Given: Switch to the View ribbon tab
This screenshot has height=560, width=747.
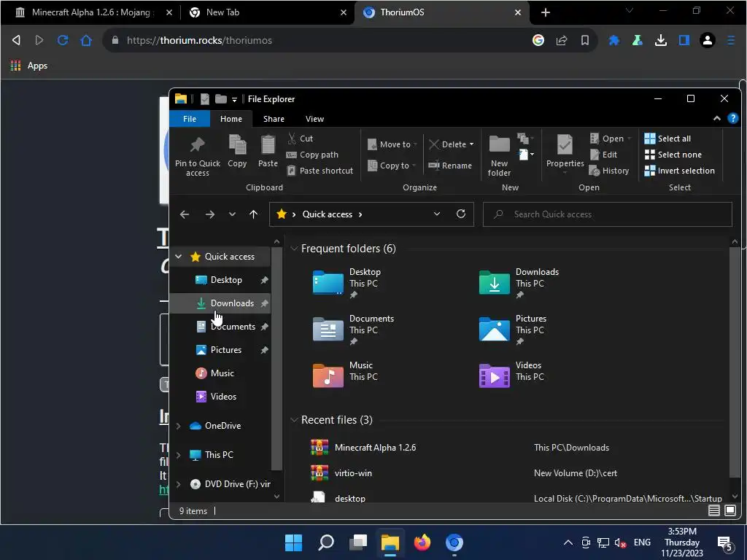Looking at the screenshot, I should coord(314,119).
